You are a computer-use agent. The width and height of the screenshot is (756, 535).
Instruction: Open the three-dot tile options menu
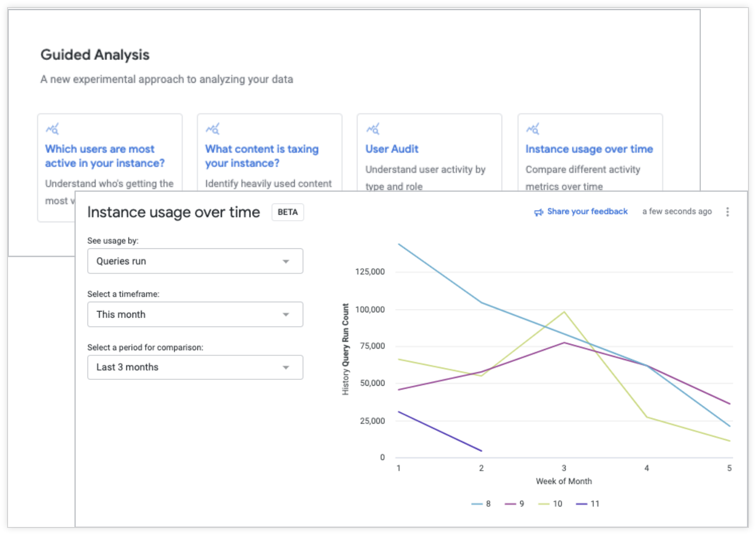728,212
